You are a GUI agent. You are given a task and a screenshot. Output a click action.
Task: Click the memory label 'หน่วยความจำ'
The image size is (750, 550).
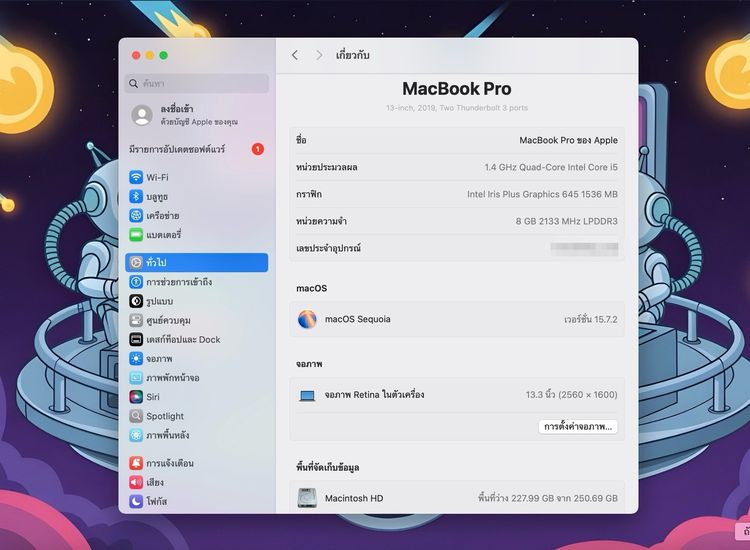(321, 221)
